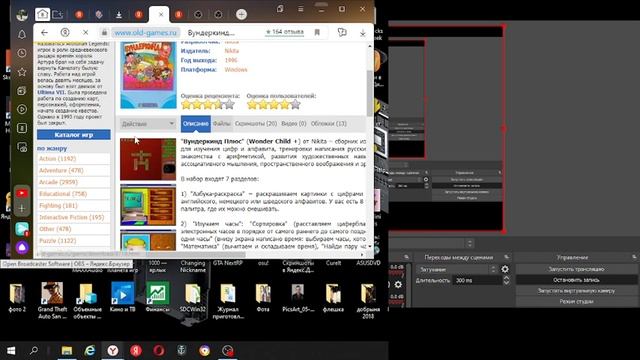This screenshot has width=640, height=360.
Task: Open the Interactive Fiction (195) link
Action: 71,218
